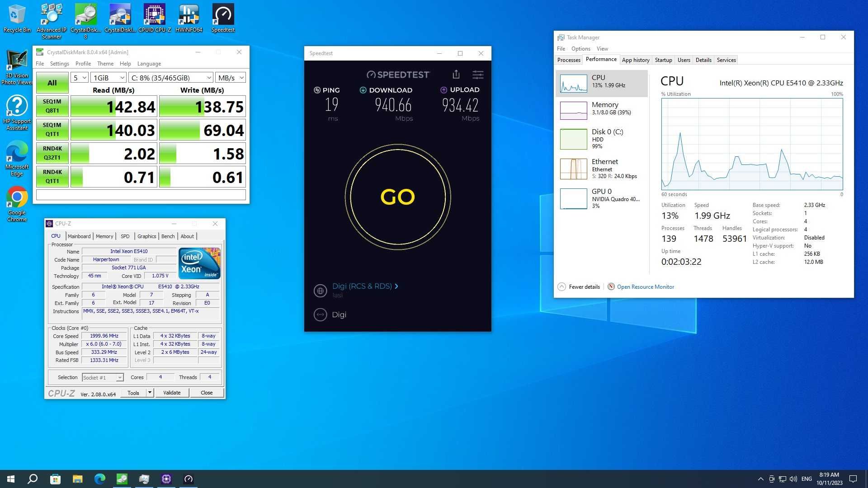Open the CrystalDiskInfo desktop shortcut
The width and height of the screenshot is (868, 488).
click(x=120, y=18)
